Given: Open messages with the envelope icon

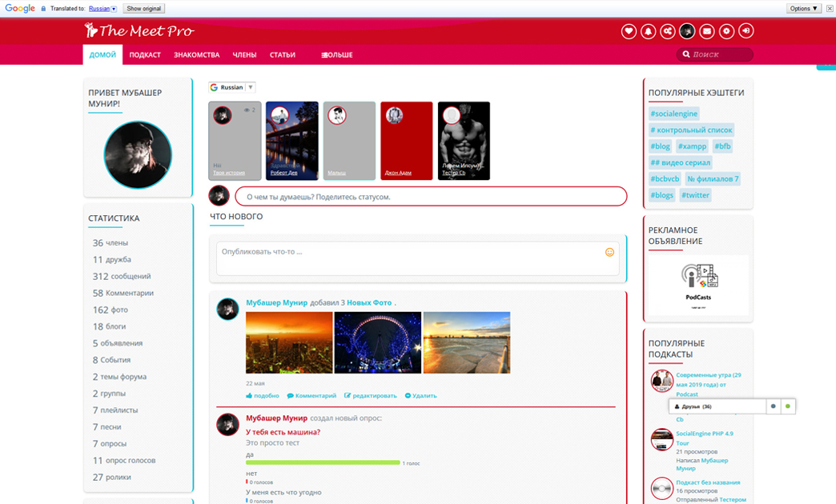Looking at the screenshot, I should click(x=706, y=31).
